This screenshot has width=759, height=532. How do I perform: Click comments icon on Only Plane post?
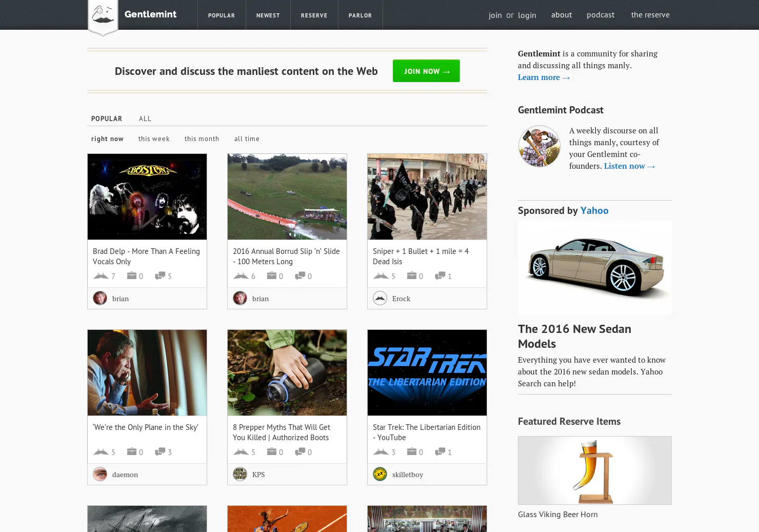[x=160, y=451]
